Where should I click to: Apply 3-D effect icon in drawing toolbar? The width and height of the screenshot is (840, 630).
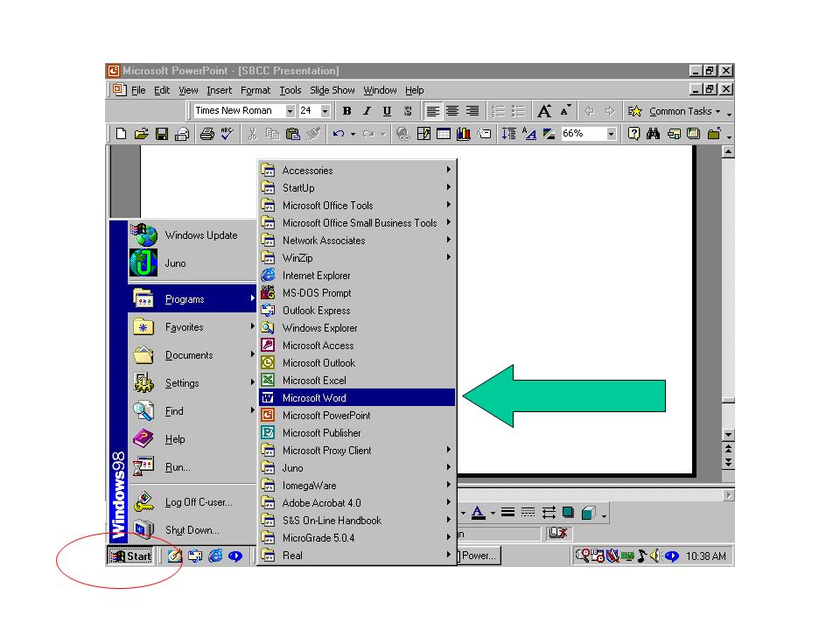pyautogui.click(x=588, y=513)
